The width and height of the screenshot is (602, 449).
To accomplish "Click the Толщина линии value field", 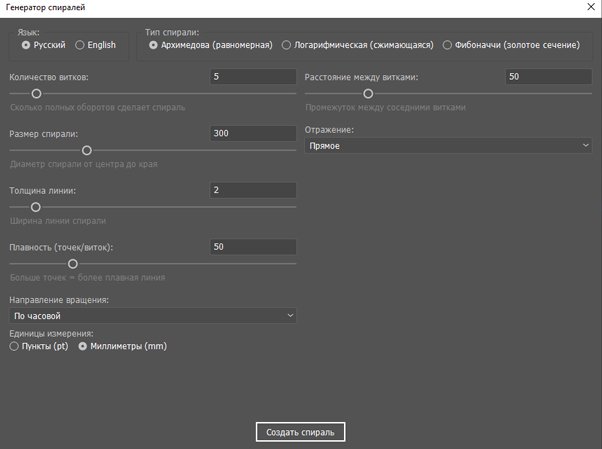I will coord(253,190).
